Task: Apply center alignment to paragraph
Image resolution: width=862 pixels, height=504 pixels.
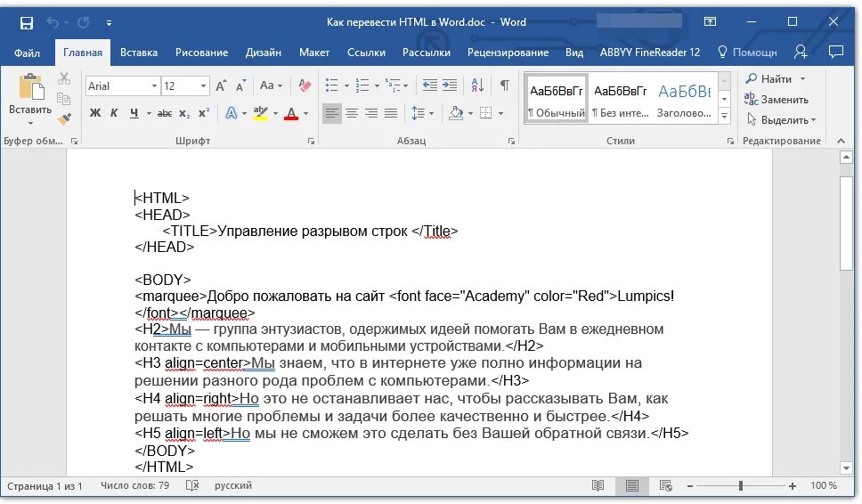Action: click(x=351, y=114)
